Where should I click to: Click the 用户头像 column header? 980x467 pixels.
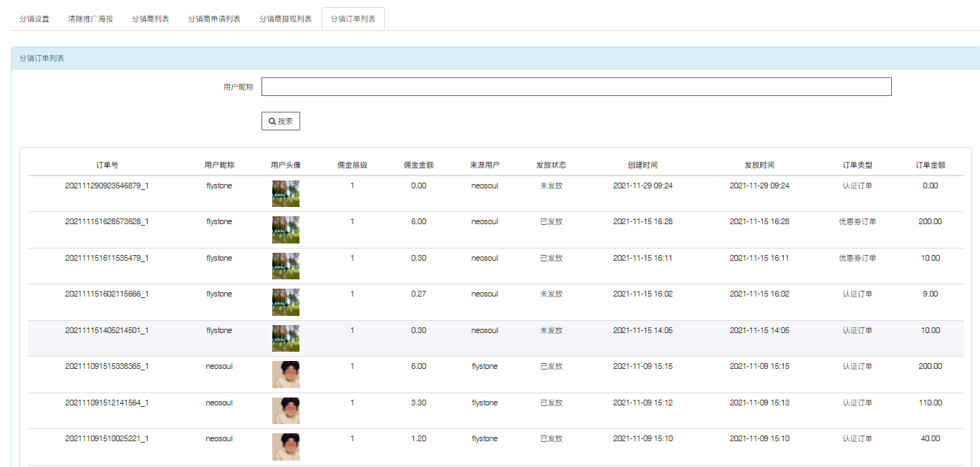(286, 165)
